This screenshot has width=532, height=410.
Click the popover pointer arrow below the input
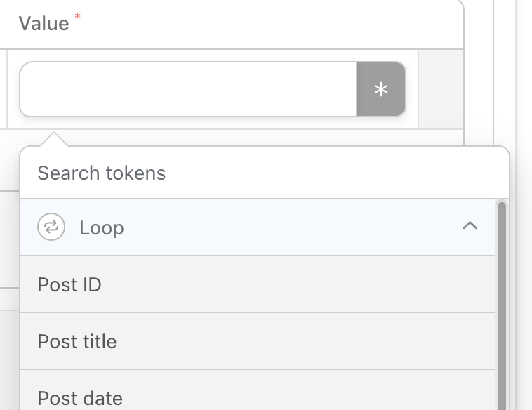coord(54,140)
